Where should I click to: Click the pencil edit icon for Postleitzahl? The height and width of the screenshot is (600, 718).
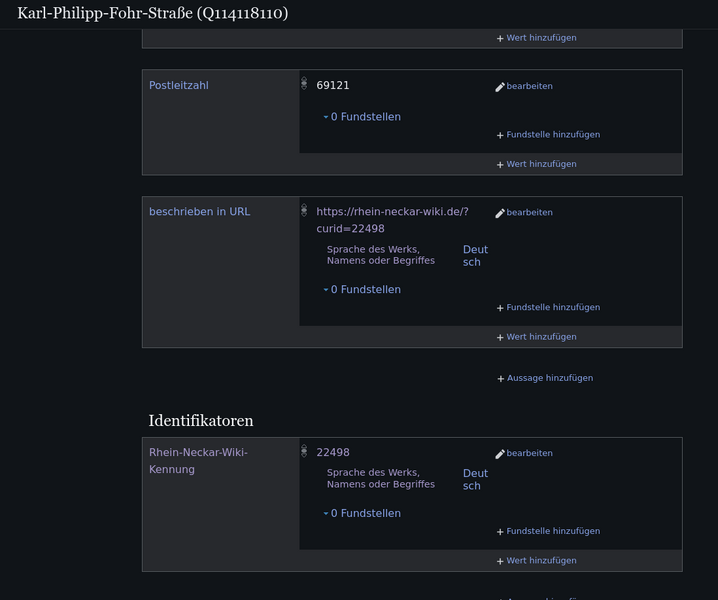tap(500, 87)
